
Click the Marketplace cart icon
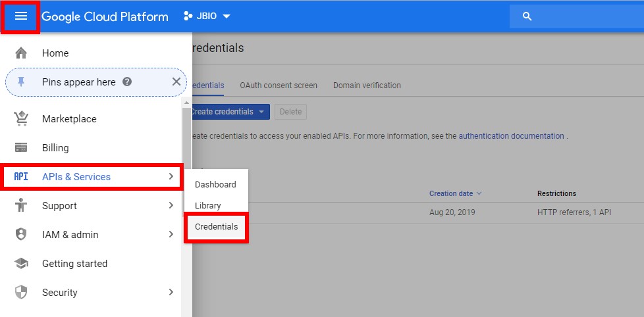(x=21, y=118)
